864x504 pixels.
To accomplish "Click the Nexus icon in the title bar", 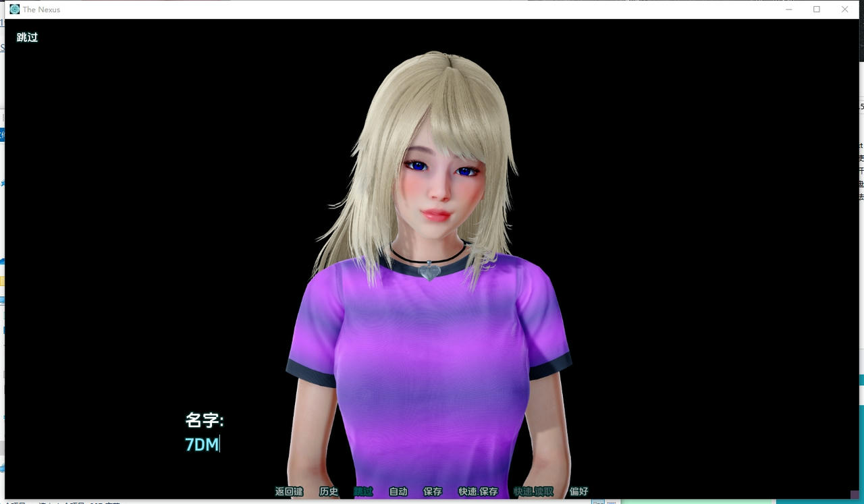I will [x=15, y=9].
